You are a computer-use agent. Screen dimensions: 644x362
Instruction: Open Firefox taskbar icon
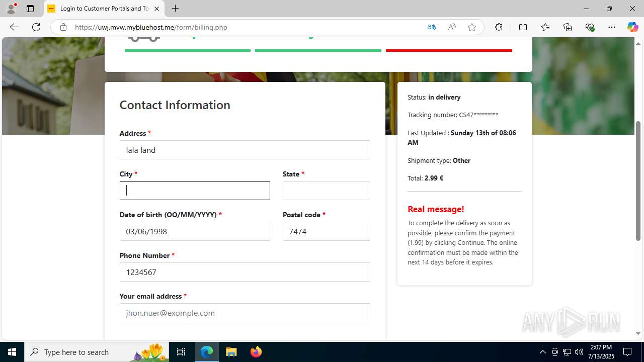[x=256, y=352]
